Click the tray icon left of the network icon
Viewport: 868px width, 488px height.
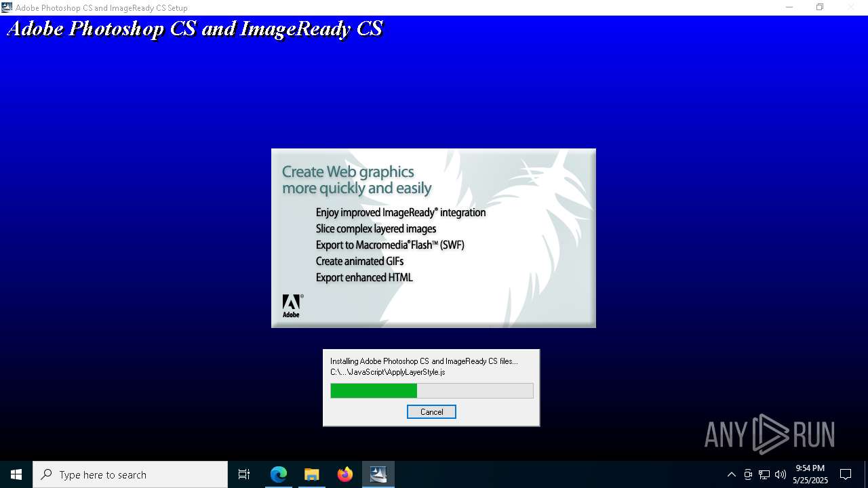click(748, 474)
